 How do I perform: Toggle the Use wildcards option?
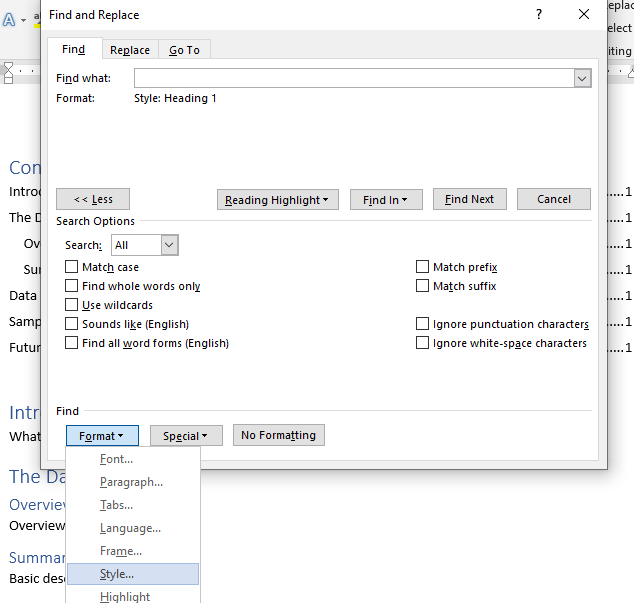tap(72, 305)
